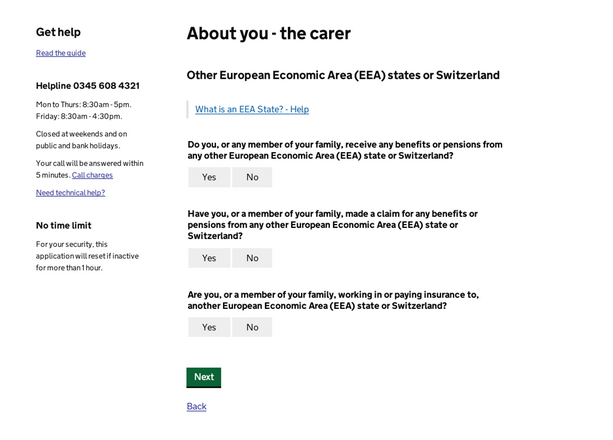Select Yes for working or paying insurance in EEA
This screenshot has width=613, height=440.
point(209,327)
